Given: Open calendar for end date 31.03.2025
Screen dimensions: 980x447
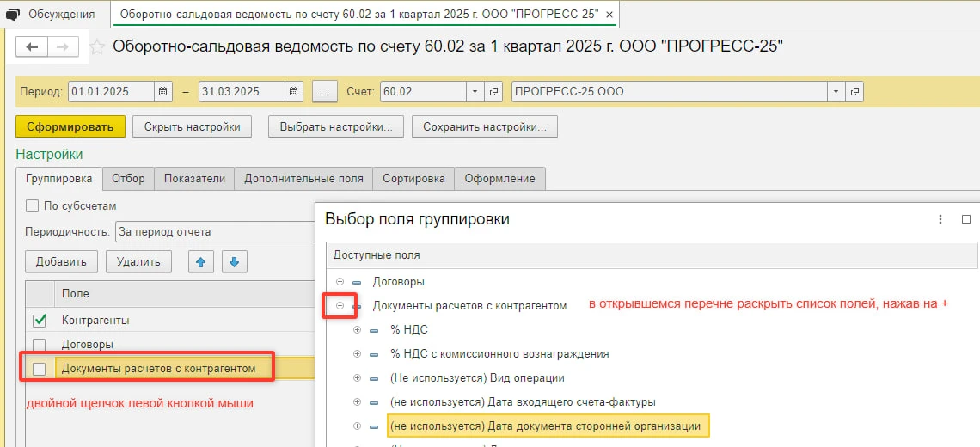Looking at the screenshot, I should coord(294,91).
